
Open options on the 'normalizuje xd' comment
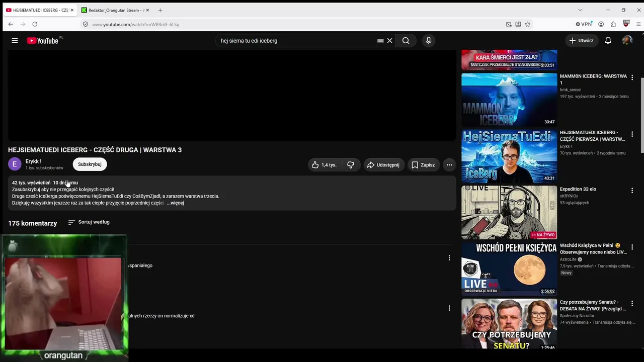pos(449,308)
